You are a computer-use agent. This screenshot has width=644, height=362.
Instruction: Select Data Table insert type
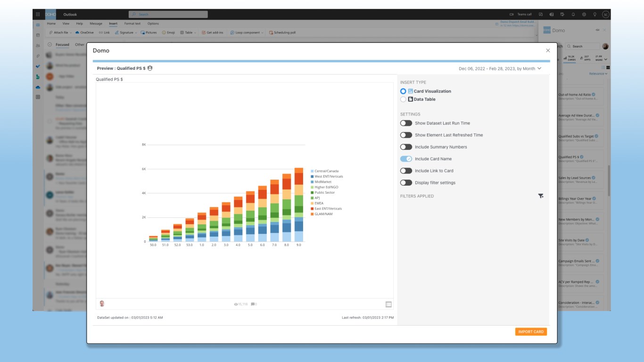[x=403, y=99]
